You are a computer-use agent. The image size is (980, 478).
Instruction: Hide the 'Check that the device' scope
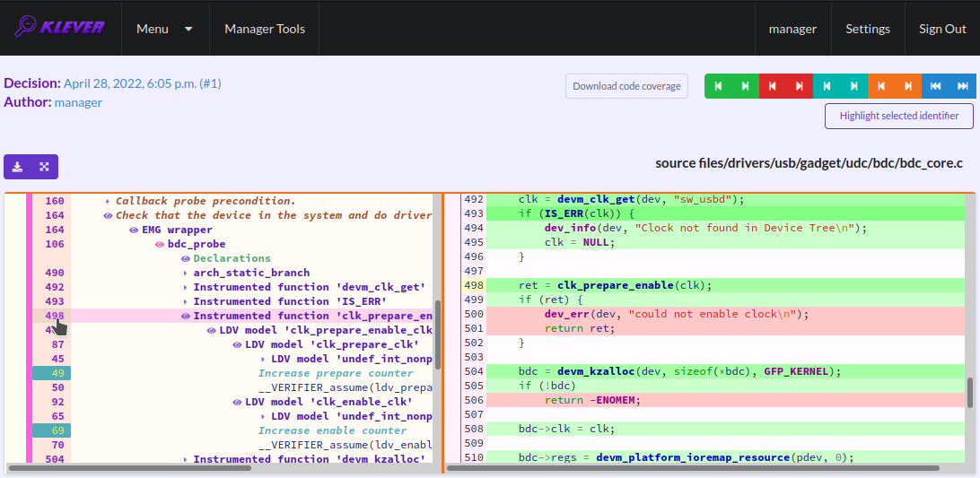pos(108,215)
